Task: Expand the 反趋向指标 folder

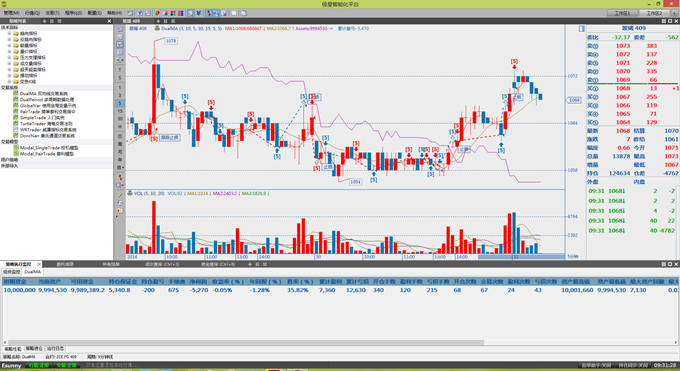Action: pyautogui.click(x=9, y=39)
